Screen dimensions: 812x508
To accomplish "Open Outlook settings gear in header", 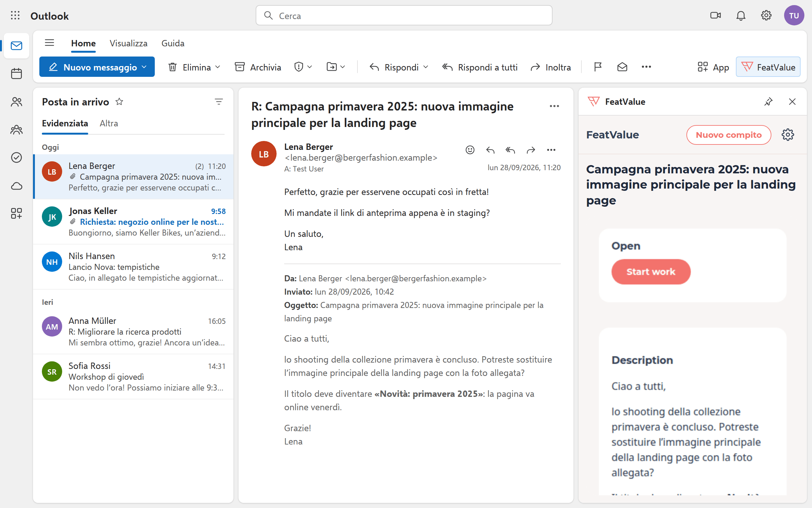I will [x=766, y=16].
